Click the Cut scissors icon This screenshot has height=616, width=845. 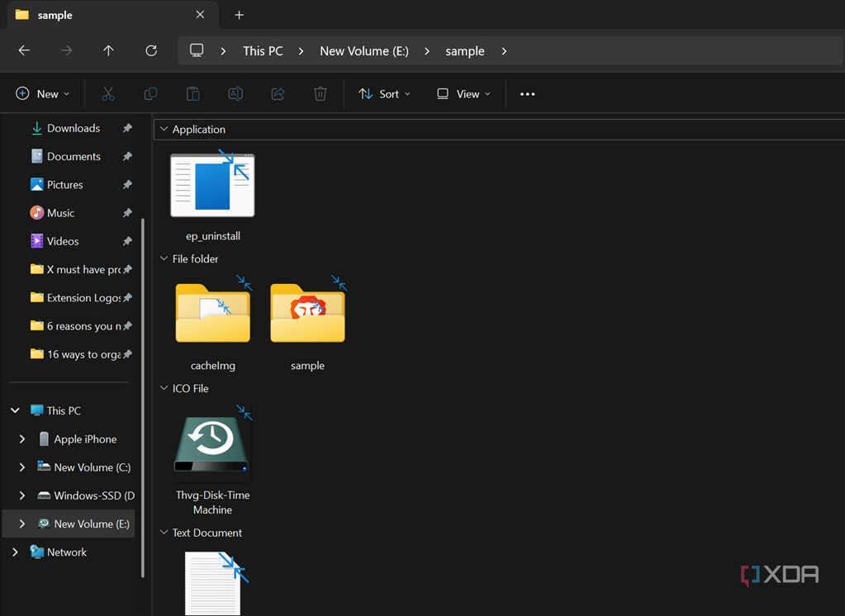pyautogui.click(x=108, y=94)
